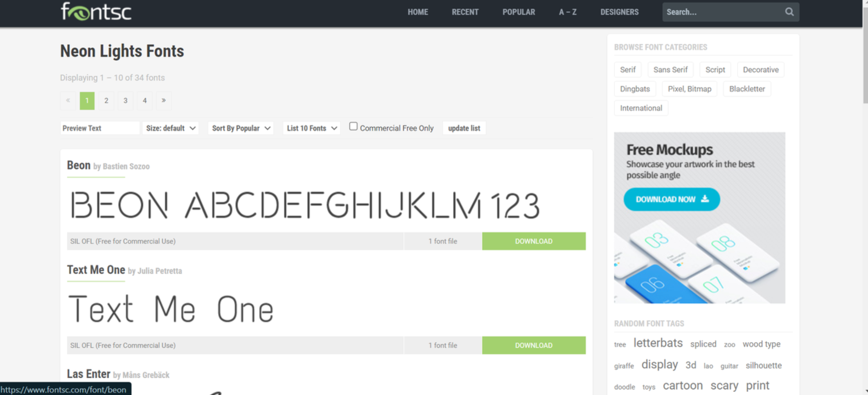
Task: Click the previous page double-arrow in pagination
Action: (68, 101)
